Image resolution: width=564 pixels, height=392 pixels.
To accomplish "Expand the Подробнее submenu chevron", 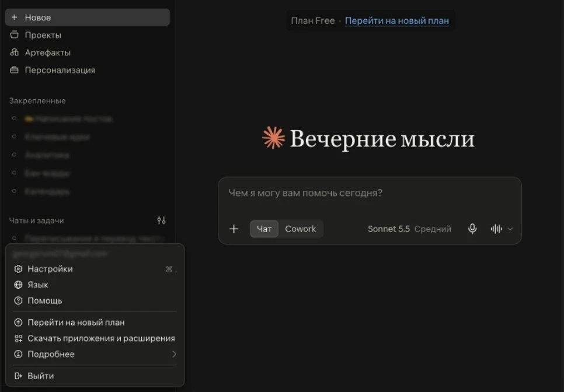I will 174,354.
